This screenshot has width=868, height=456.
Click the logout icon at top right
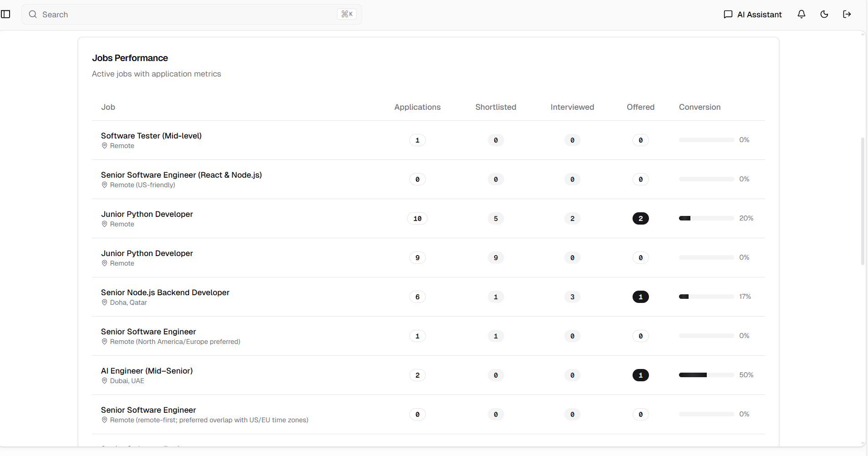[x=847, y=14]
